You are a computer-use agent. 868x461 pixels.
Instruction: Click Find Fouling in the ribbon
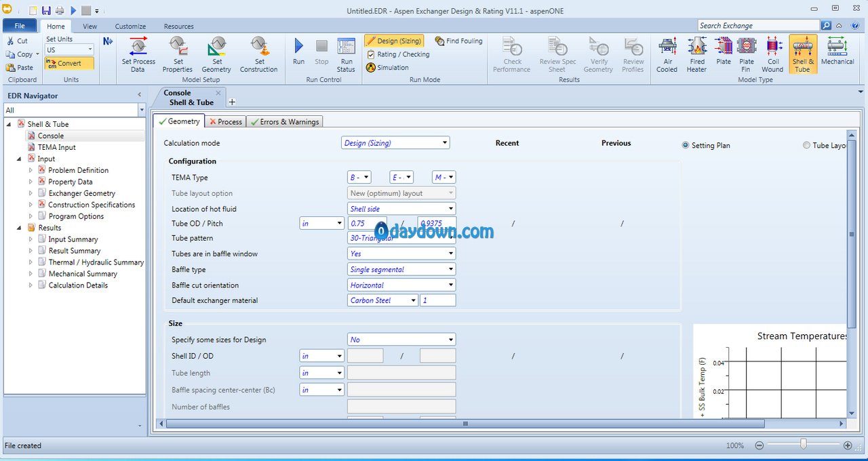459,41
